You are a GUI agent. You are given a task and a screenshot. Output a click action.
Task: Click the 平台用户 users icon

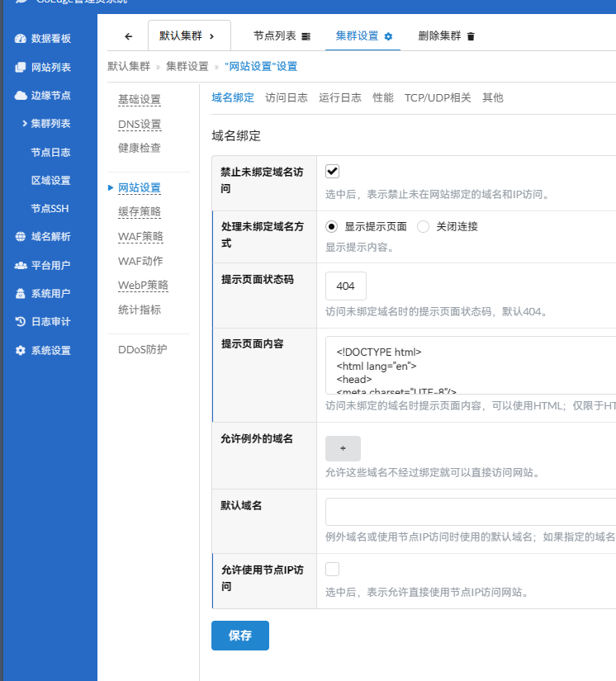pyautogui.click(x=21, y=265)
